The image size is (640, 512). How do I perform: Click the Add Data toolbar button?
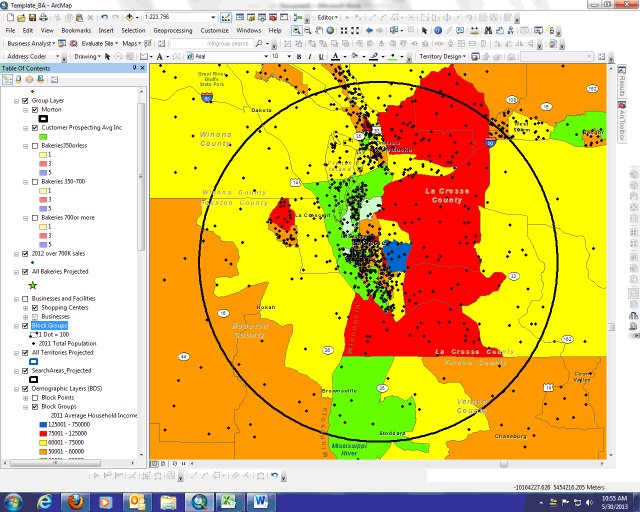pyautogui.click(x=129, y=18)
